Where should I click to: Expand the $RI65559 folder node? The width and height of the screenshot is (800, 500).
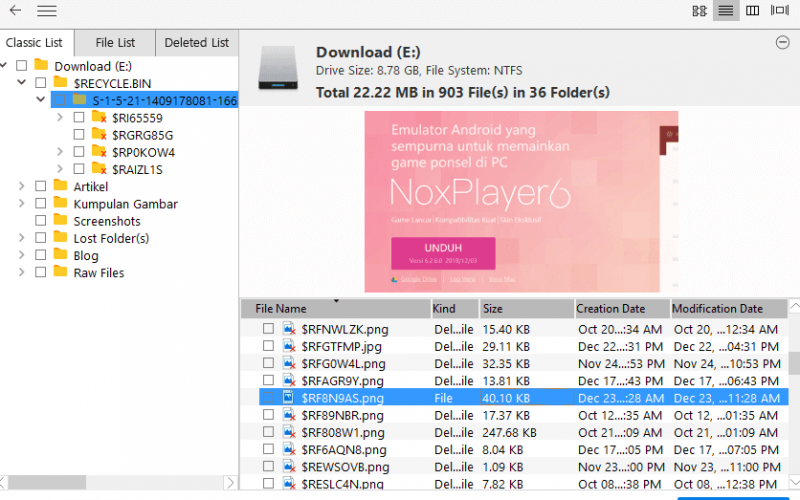click(60, 117)
